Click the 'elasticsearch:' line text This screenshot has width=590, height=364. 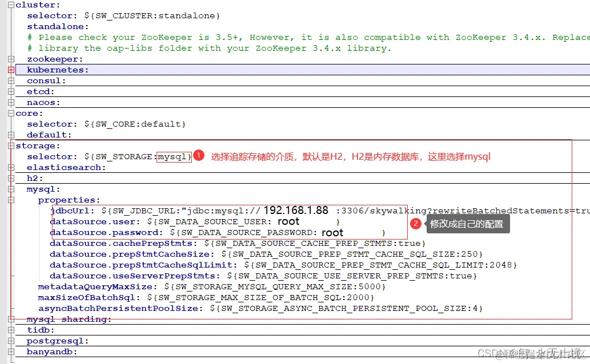point(66,167)
